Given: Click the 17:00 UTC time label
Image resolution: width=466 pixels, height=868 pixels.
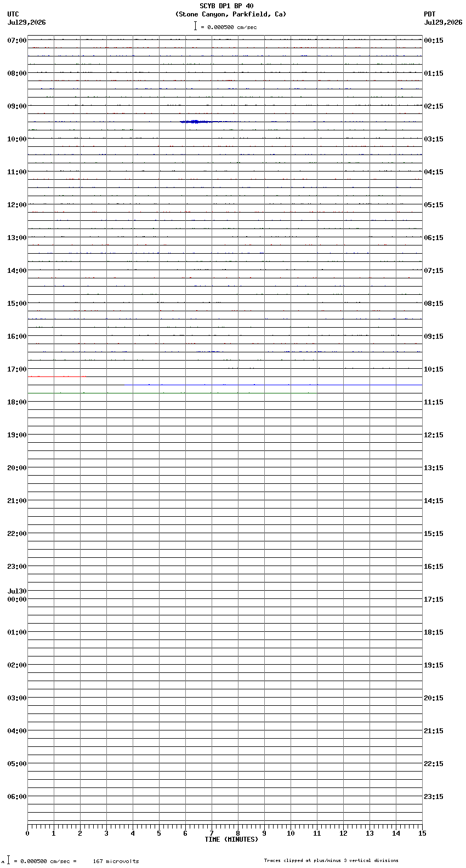Looking at the screenshot, I should (x=17, y=369).
